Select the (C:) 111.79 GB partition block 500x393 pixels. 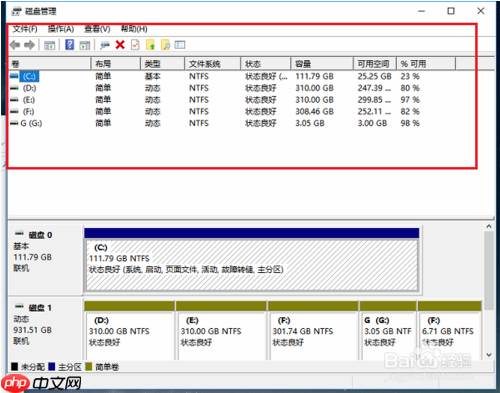coord(252,260)
